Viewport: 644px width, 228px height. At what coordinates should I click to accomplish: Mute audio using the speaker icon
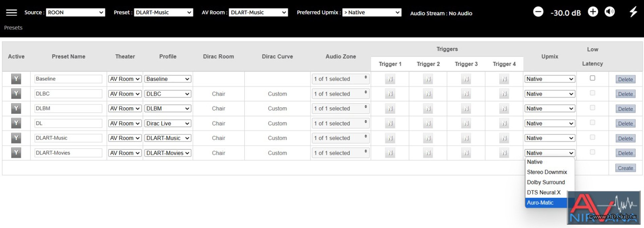coord(609,12)
